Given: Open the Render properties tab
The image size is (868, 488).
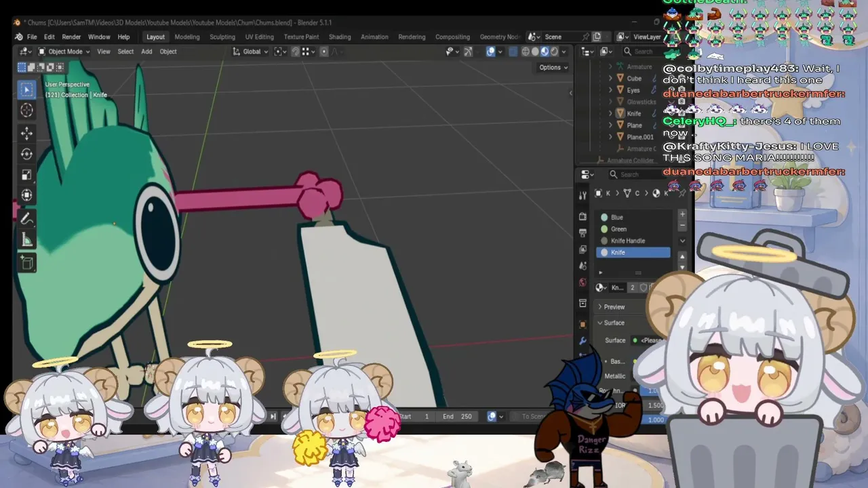Looking at the screenshot, I should [x=583, y=216].
